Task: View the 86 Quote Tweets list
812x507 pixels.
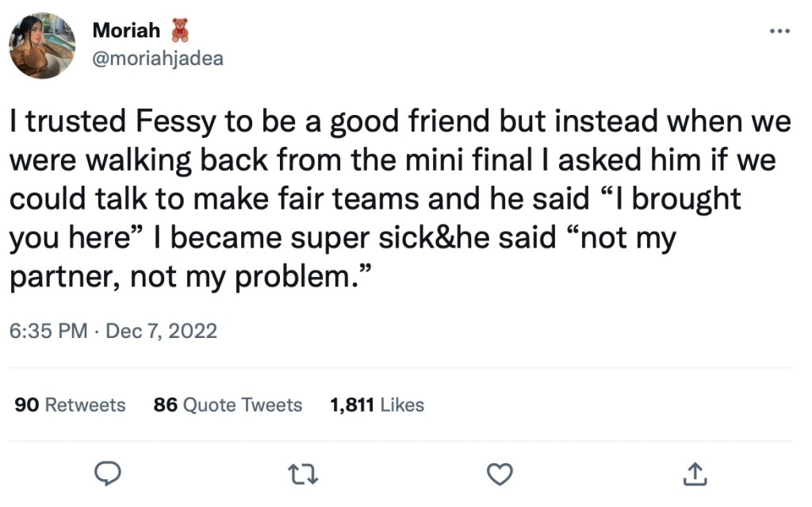Action: click(x=228, y=405)
